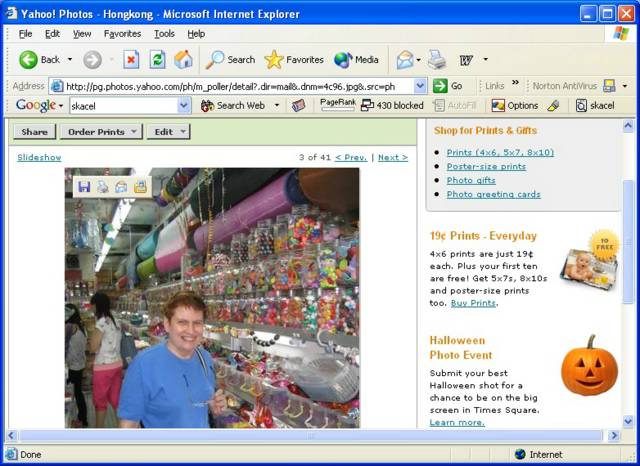Open the Photo gifts link
Image resolution: width=640 pixels, height=466 pixels.
pyautogui.click(x=471, y=180)
